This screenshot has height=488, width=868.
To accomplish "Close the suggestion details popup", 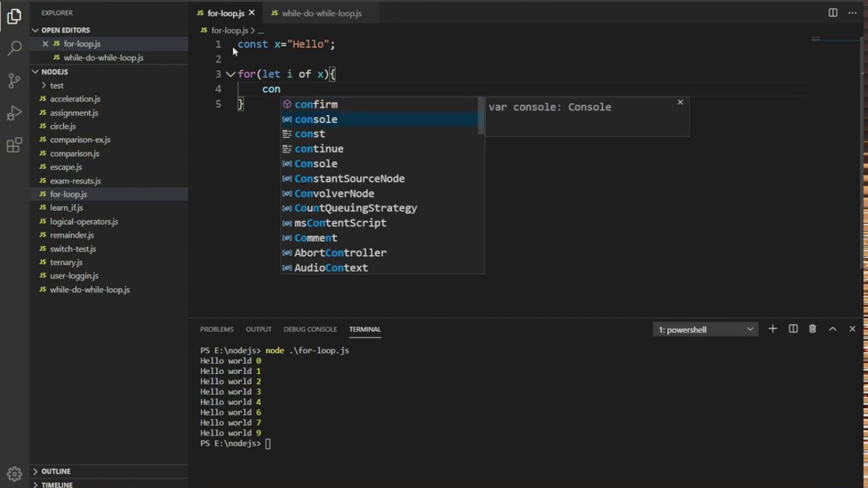I will (680, 102).
